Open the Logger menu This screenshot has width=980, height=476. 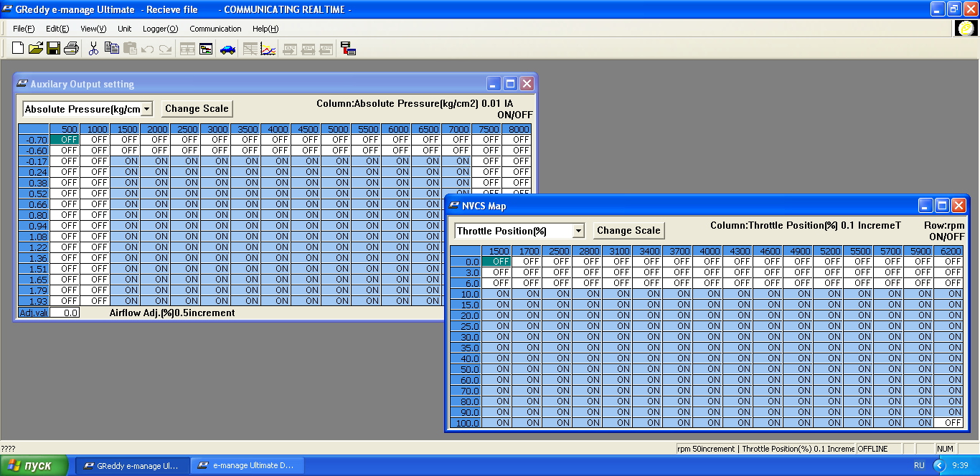(x=160, y=29)
